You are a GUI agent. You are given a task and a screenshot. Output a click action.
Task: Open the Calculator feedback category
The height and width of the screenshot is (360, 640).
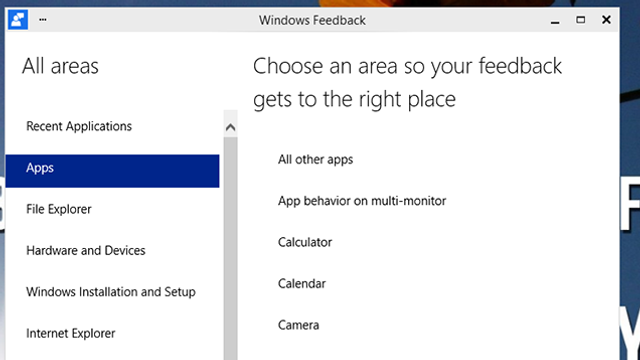[305, 242]
